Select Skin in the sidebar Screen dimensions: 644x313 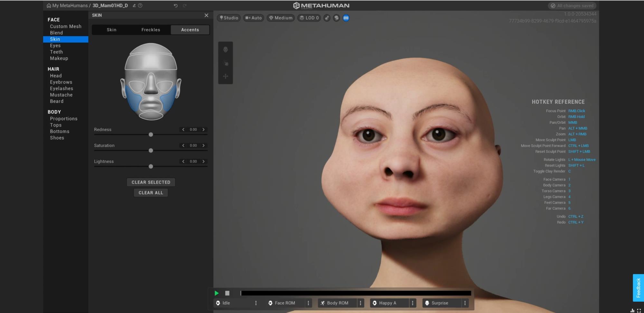click(x=66, y=39)
